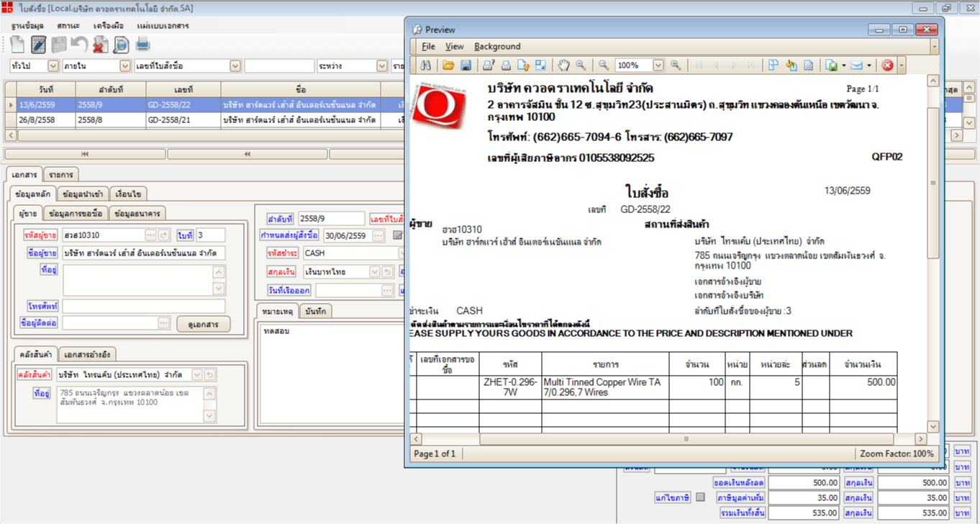The height and width of the screenshot is (524, 980).
Task: Click the new document icon in main toolbar
Action: [x=18, y=44]
